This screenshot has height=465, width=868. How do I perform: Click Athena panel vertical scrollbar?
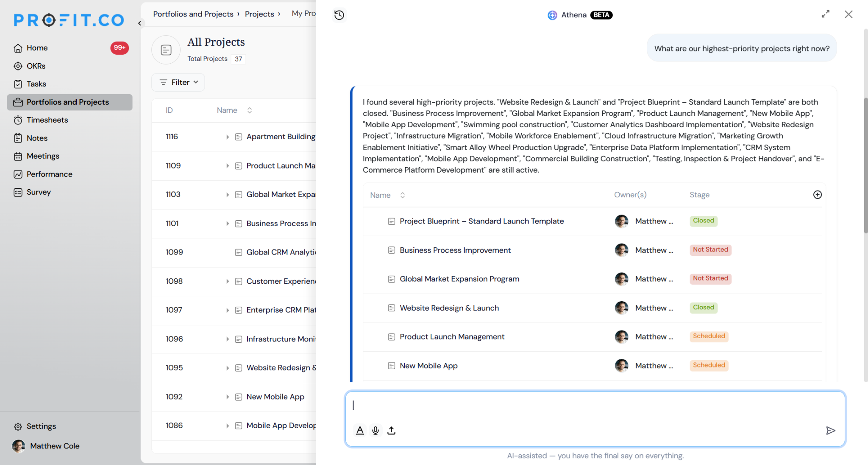pos(865,165)
